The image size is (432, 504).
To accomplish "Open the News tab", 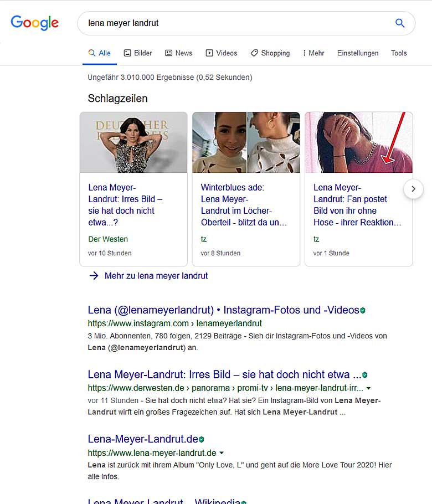I will 179,53.
